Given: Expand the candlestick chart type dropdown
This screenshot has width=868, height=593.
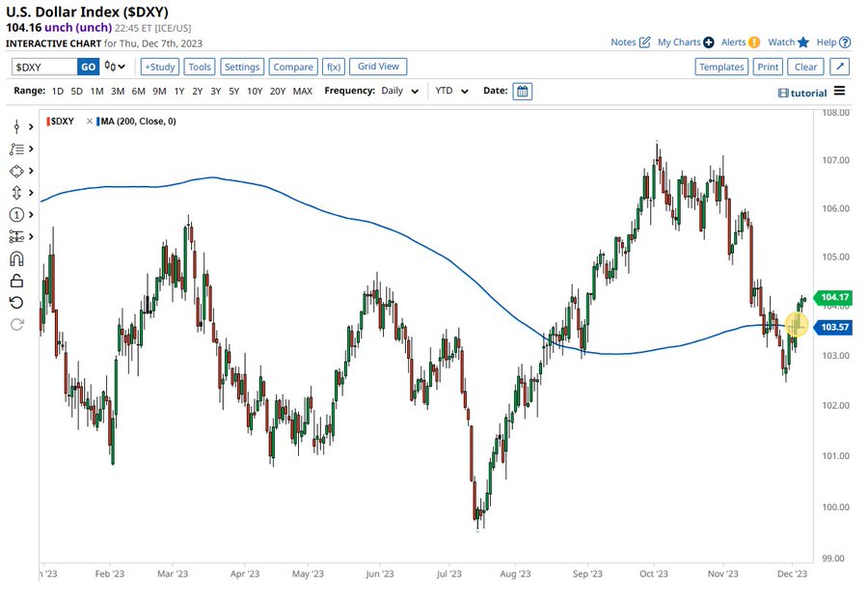Looking at the screenshot, I should 116,67.
